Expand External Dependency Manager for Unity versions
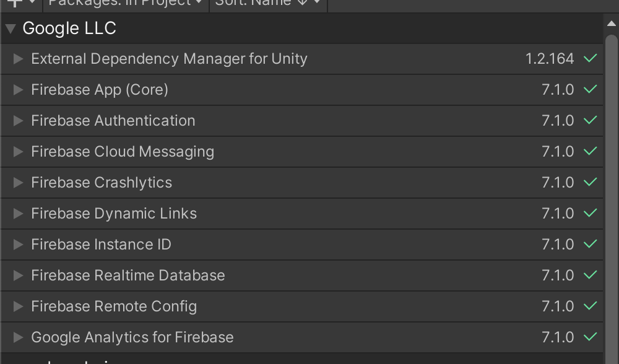 (x=18, y=59)
